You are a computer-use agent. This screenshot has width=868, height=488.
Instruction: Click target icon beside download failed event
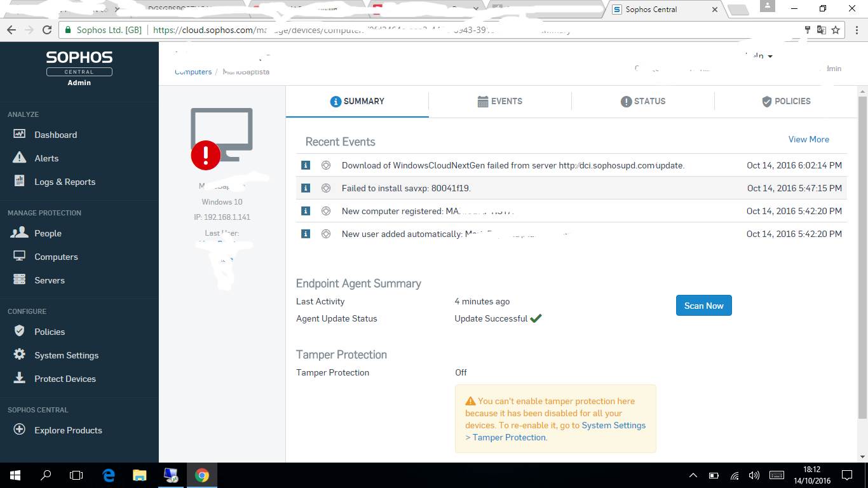pyautogui.click(x=326, y=165)
